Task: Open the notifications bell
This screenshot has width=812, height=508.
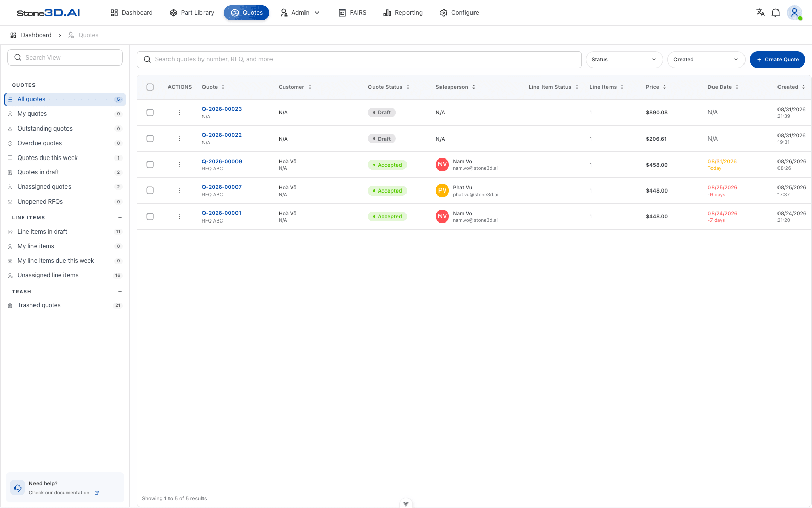Action: [775, 13]
